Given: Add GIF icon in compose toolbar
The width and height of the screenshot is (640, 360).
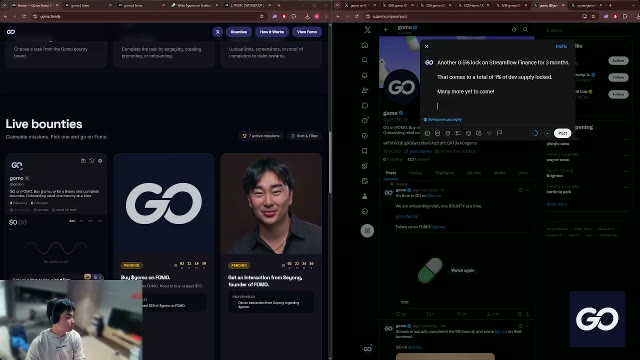Looking at the screenshot, I should (x=438, y=133).
